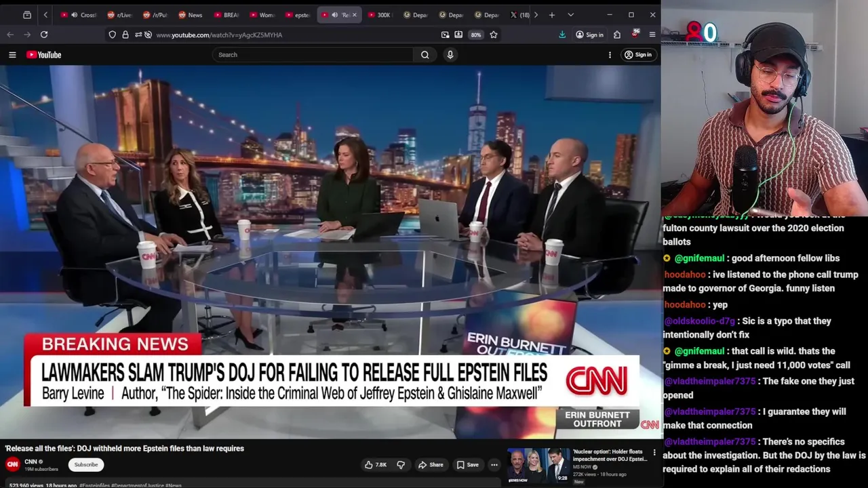Go forward in browser history
This screenshot has height=488, width=868.
tap(26, 35)
